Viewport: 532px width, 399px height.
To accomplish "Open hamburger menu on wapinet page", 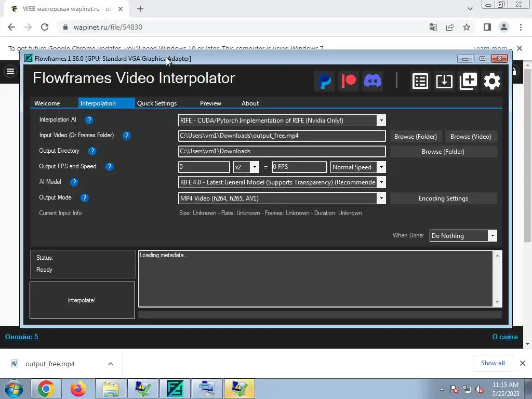I will click(10, 71).
